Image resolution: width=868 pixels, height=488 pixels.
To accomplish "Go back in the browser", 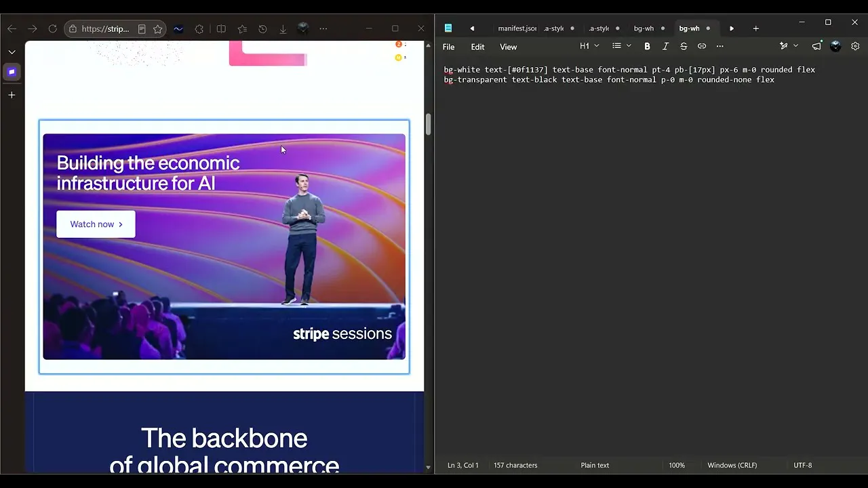I will pos(12,28).
